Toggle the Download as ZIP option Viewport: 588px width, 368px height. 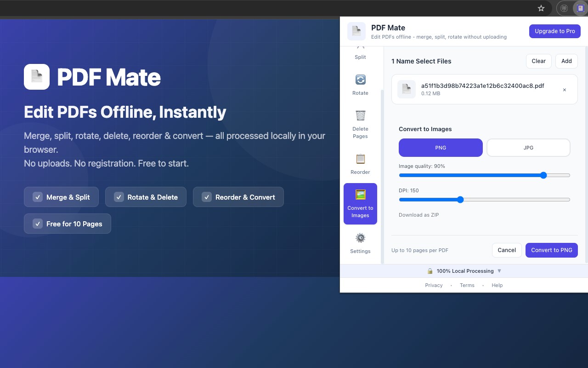click(418, 215)
